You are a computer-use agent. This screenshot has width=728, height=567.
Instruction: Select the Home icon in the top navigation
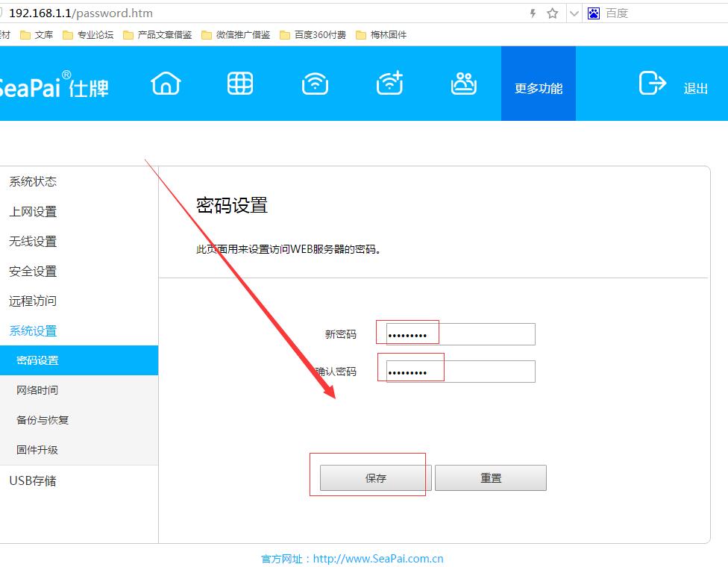[x=166, y=84]
